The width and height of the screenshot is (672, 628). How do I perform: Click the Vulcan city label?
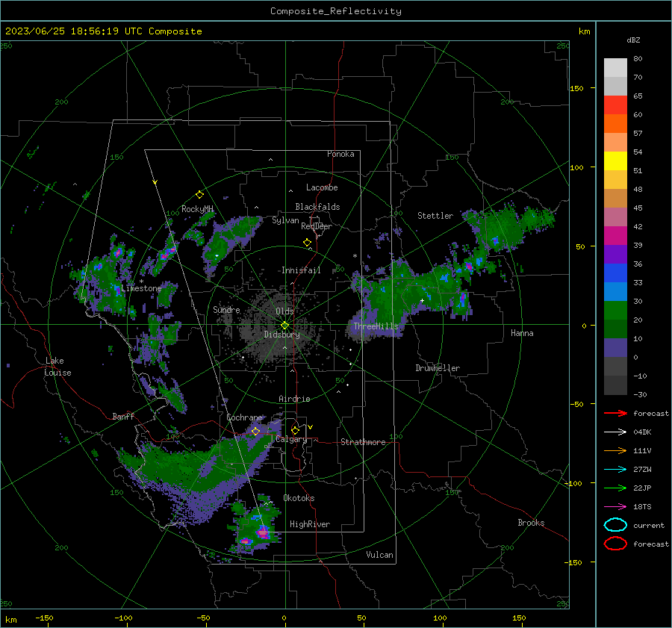(379, 555)
